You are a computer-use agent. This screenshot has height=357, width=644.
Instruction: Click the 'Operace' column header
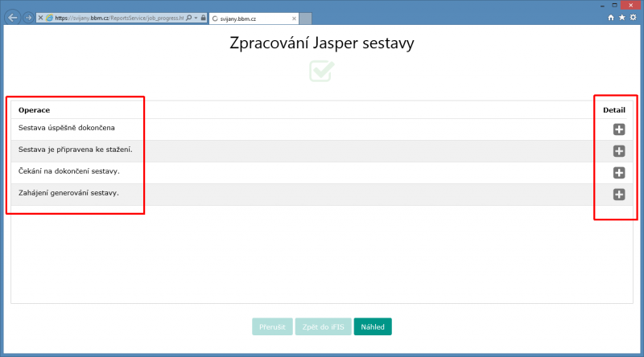click(34, 110)
